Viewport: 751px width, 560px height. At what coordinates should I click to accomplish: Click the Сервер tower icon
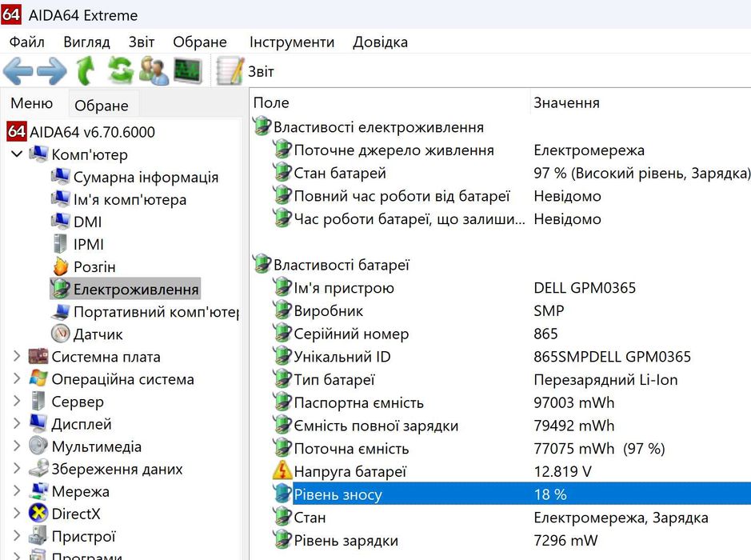coord(38,402)
